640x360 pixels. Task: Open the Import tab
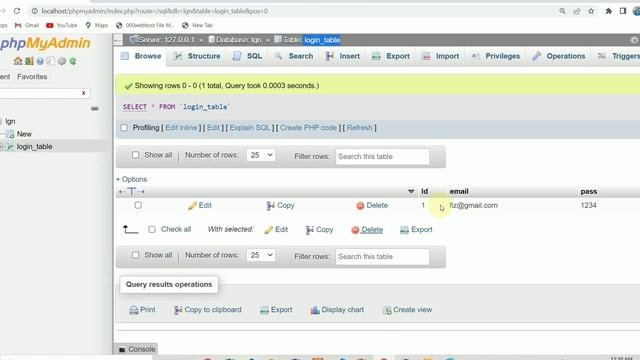click(x=440, y=56)
